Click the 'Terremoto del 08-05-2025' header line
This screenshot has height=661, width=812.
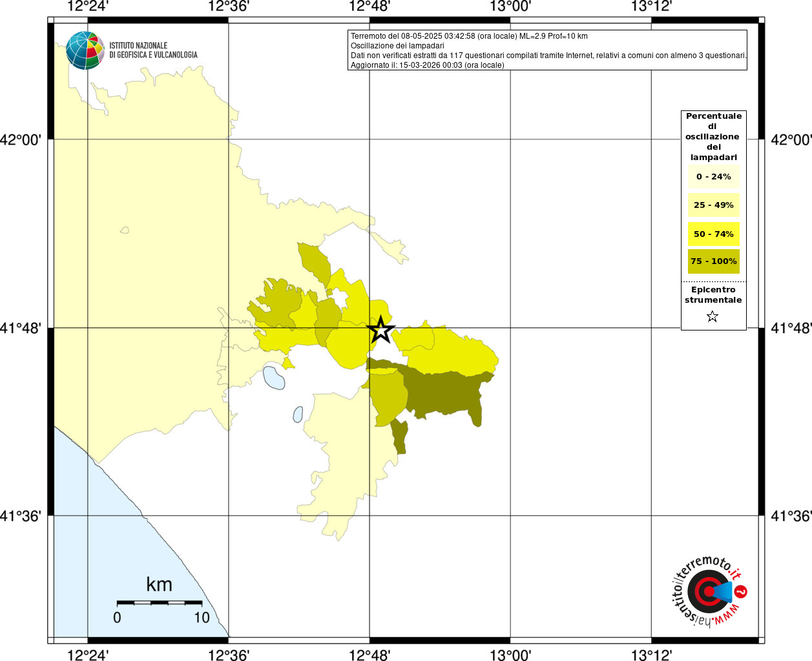coord(469,36)
